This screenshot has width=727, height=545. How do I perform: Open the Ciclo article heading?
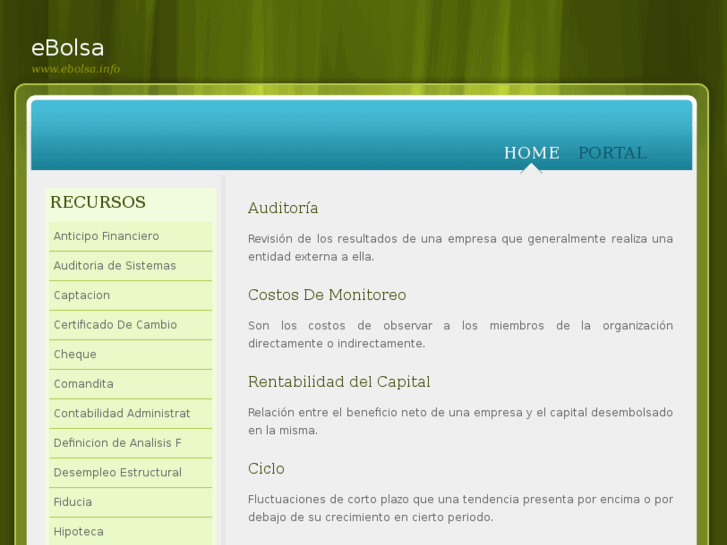266,469
